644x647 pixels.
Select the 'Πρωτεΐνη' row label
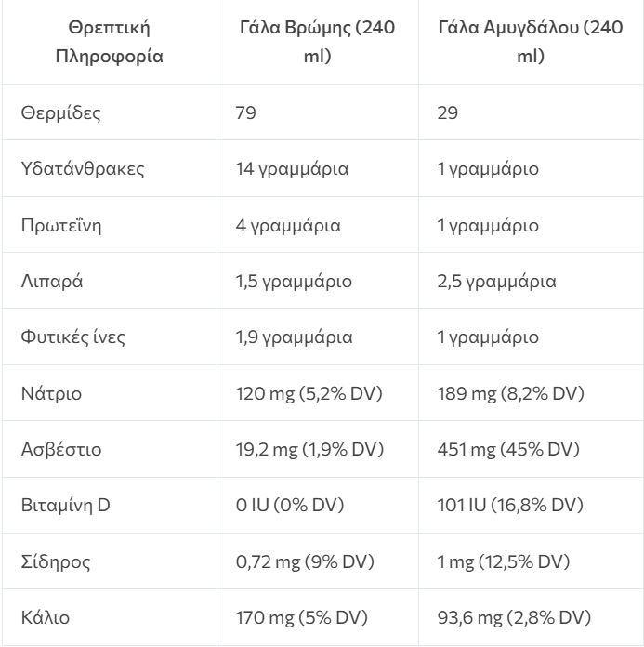click(x=61, y=225)
